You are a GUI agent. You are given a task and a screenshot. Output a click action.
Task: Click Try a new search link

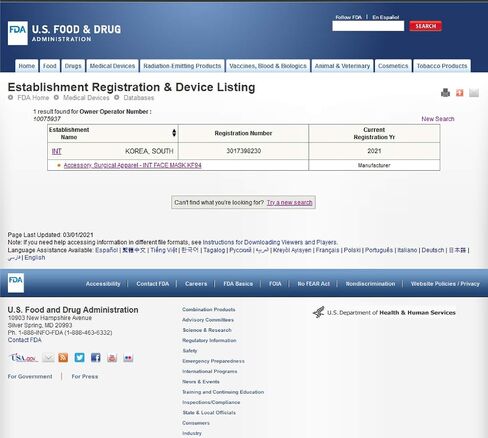289,203
